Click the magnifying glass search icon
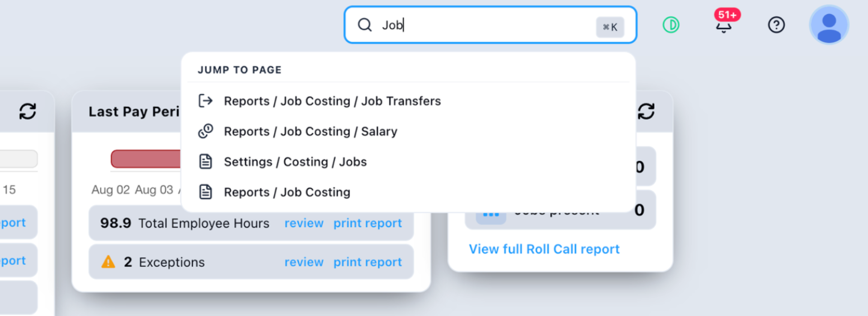868x316 pixels. (364, 25)
